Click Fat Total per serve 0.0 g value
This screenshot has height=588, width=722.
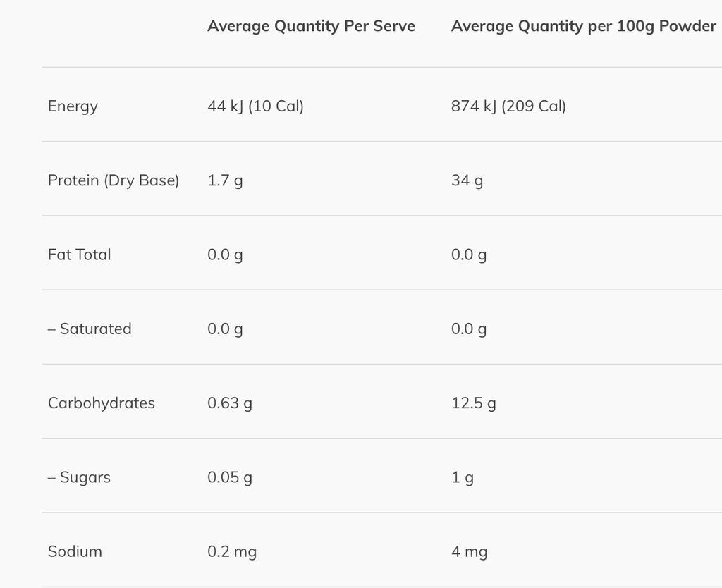pos(225,255)
